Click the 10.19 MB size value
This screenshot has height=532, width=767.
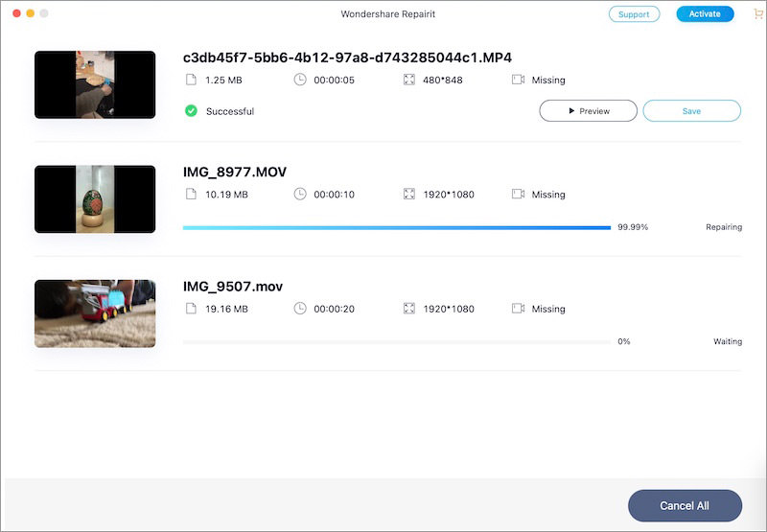point(226,195)
